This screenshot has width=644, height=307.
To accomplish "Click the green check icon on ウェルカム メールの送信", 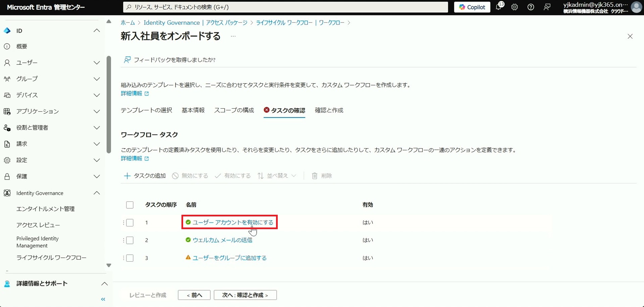I will 188,240.
